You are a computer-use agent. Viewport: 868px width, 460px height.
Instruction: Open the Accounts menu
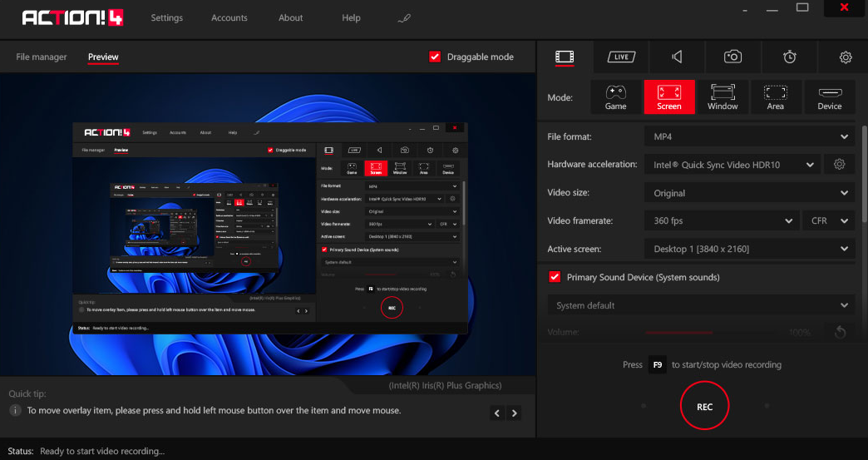click(x=229, y=18)
